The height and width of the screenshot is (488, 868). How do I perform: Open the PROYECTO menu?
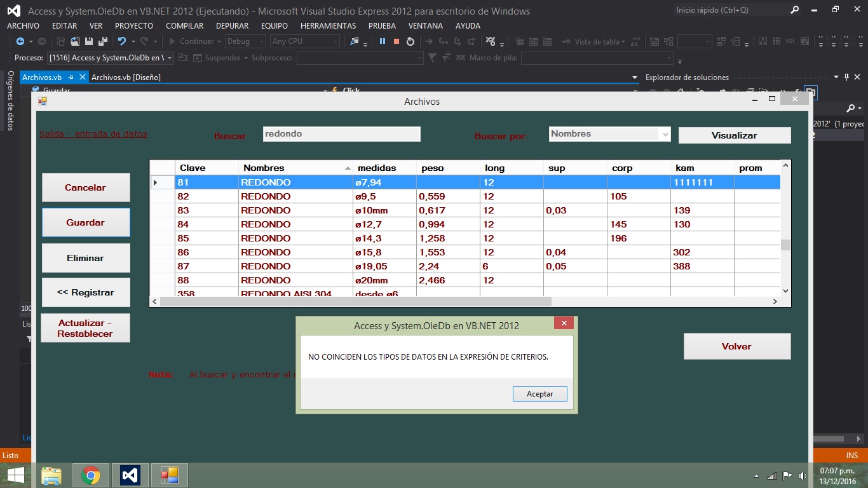(134, 26)
